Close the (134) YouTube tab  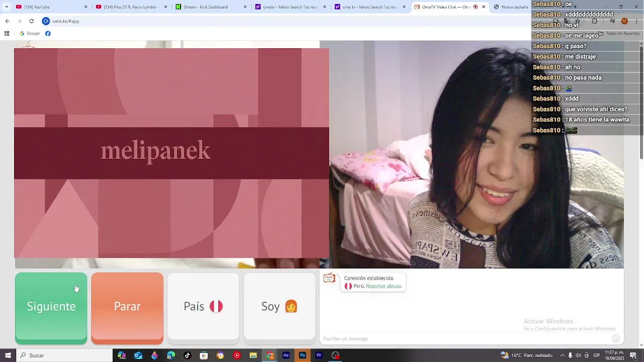[86, 7]
